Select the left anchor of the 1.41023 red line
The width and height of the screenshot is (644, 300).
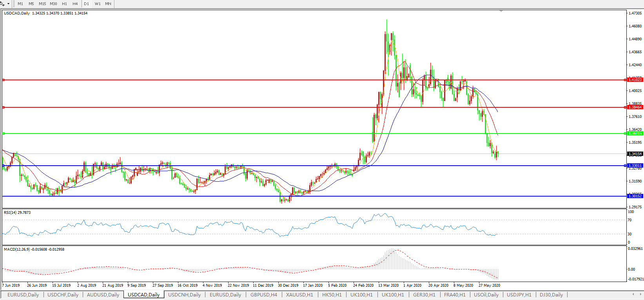(x=3, y=80)
